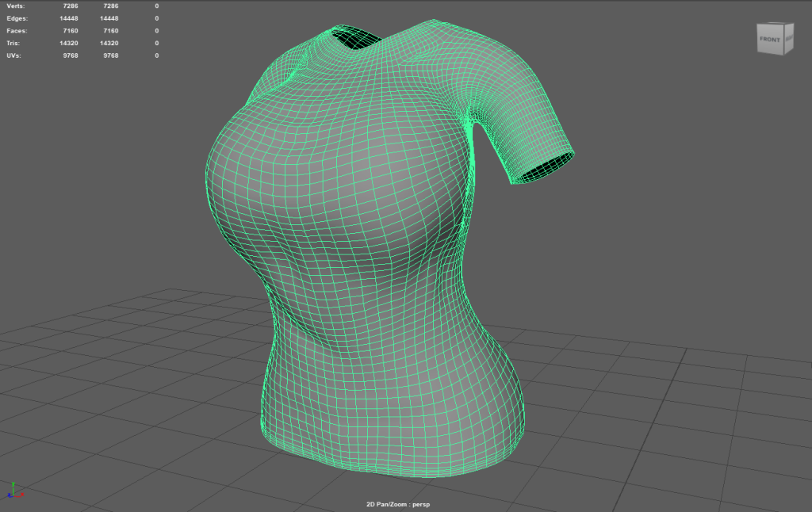The width and height of the screenshot is (812, 512).
Task: Click the "2D Pan/Zoom : persp" camera label
Action: (397, 503)
